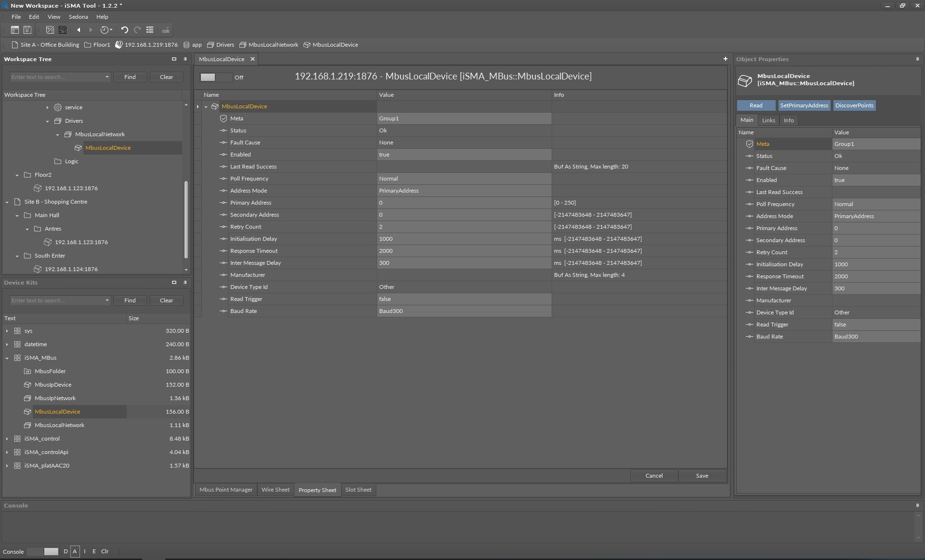Screen dimensions: 925x560
Task: Click the new workspace window icon
Action: (15, 30)
